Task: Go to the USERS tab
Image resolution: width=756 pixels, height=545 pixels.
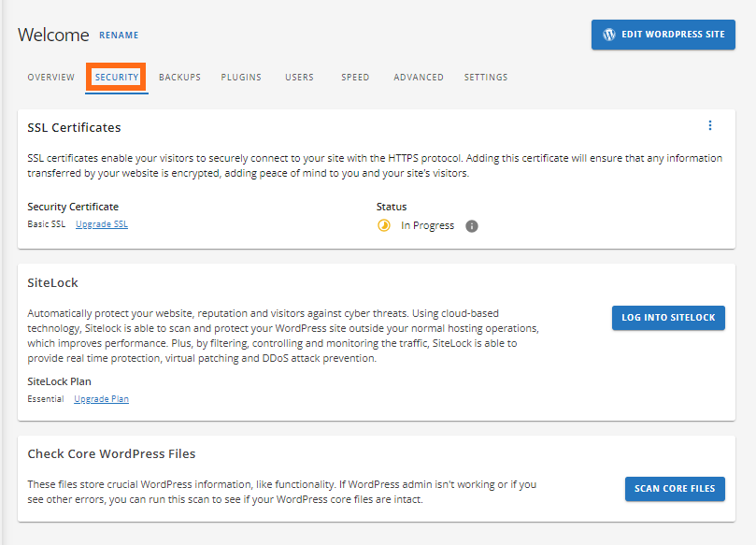Action: pos(299,78)
